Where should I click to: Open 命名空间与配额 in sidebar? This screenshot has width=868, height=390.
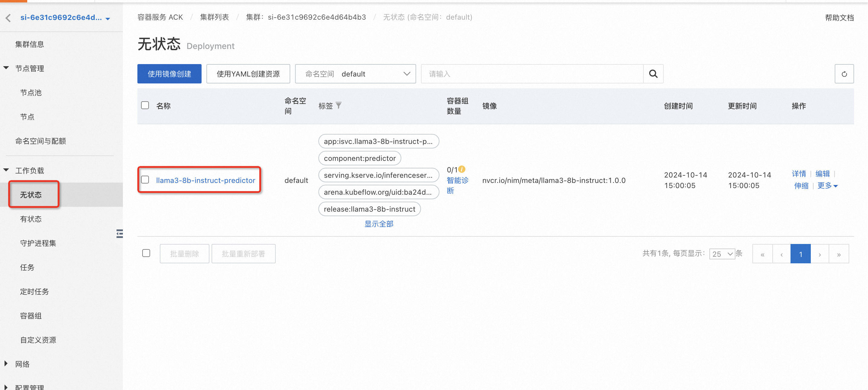(x=41, y=141)
